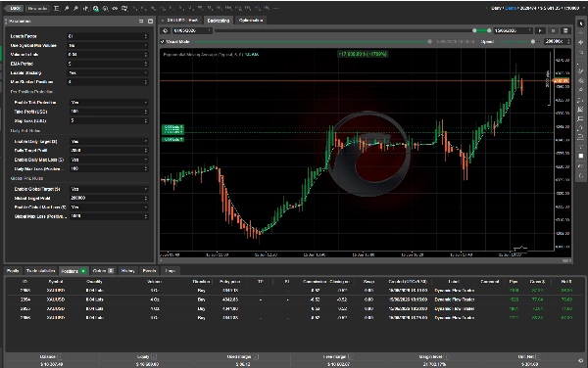This screenshot has height=368, width=588.
Task: Select the XAUUSD chart tab
Action: (181, 21)
